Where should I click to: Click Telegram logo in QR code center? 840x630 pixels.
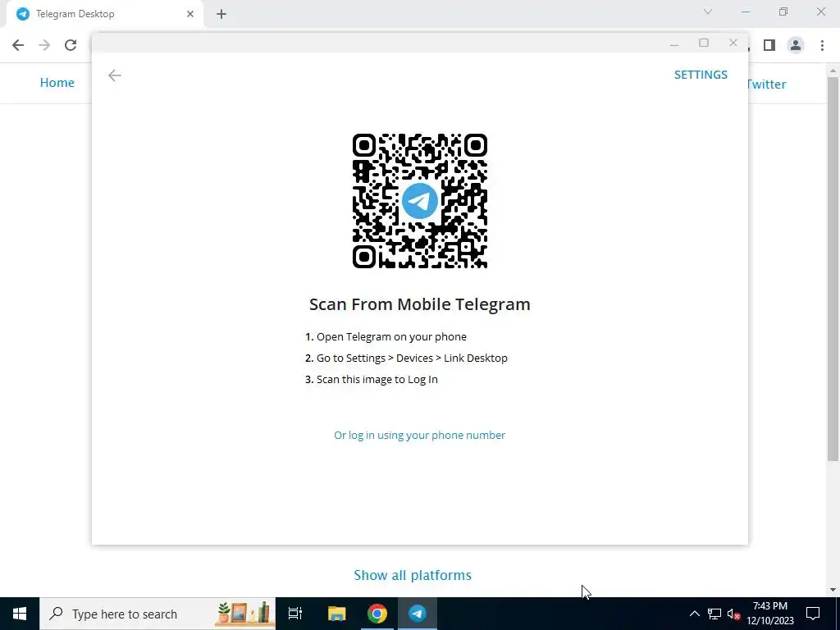[x=419, y=201]
